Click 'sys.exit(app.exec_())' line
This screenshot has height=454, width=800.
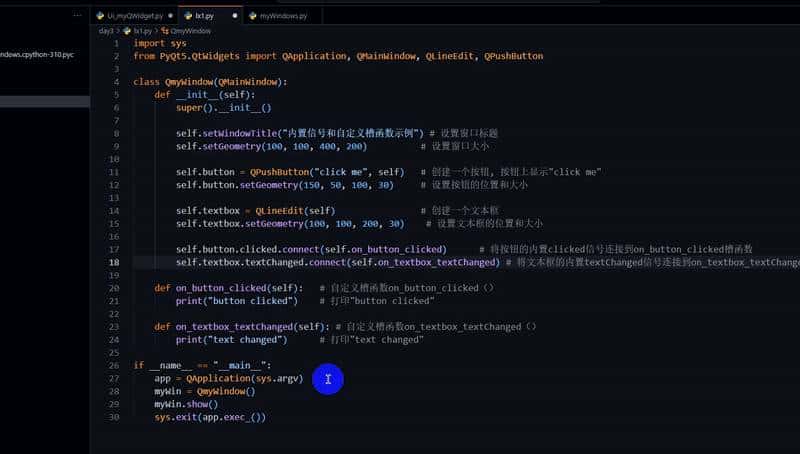tap(210, 417)
